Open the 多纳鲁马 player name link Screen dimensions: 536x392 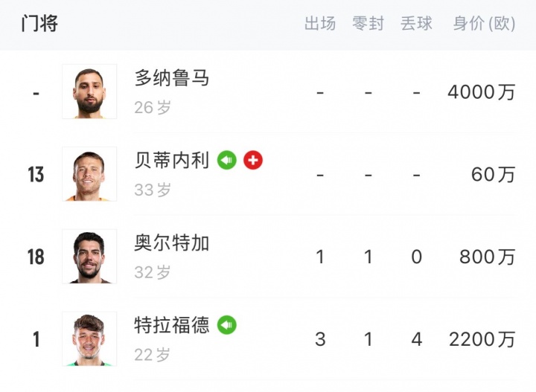point(172,78)
